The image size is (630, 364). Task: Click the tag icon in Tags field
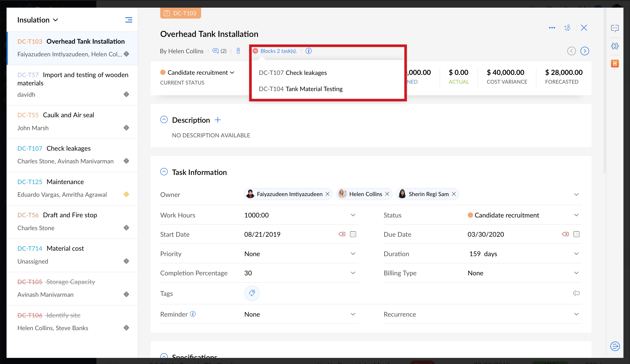pos(252,293)
